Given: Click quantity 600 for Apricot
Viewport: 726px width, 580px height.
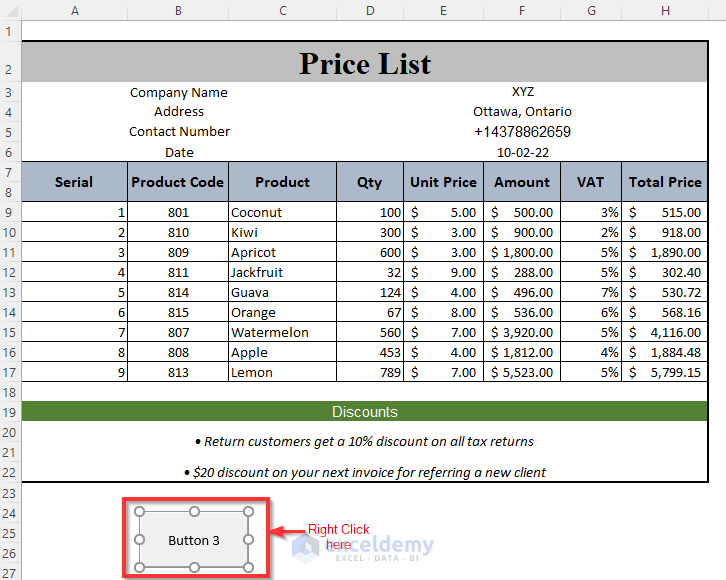Looking at the screenshot, I should (x=370, y=252).
